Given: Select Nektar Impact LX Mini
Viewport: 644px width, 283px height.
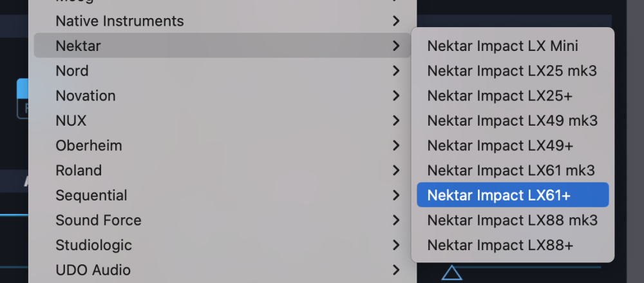Looking at the screenshot, I should coord(502,46).
